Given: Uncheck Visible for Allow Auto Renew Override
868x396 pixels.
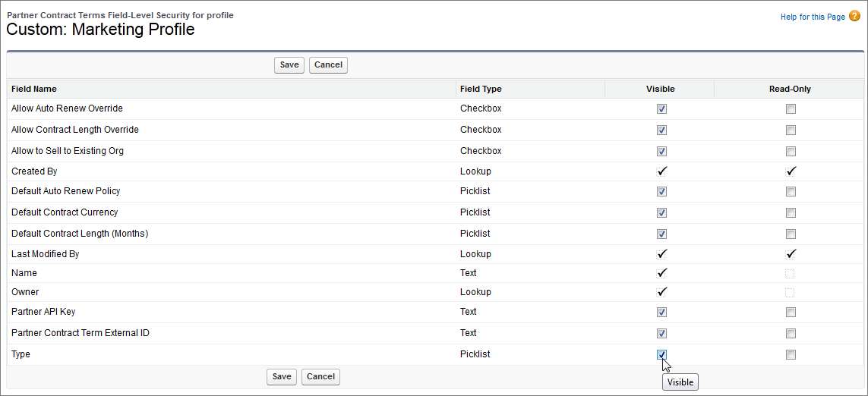Looking at the screenshot, I should 661,109.
